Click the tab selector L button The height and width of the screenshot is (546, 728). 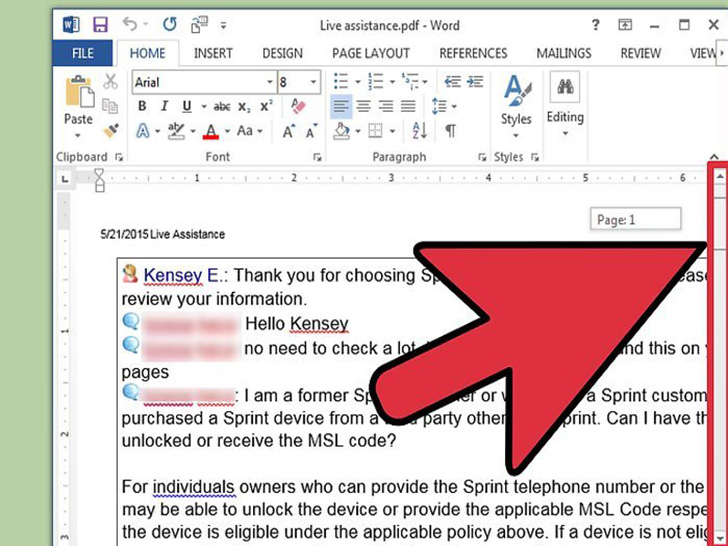pyautogui.click(x=65, y=179)
